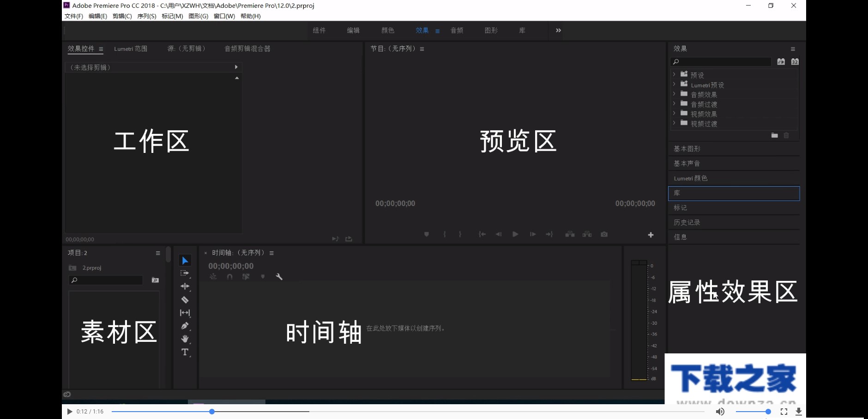Select the Razor tool
This screenshot has height=419, width=868.
pyautogui.click(x=185, y=299)
